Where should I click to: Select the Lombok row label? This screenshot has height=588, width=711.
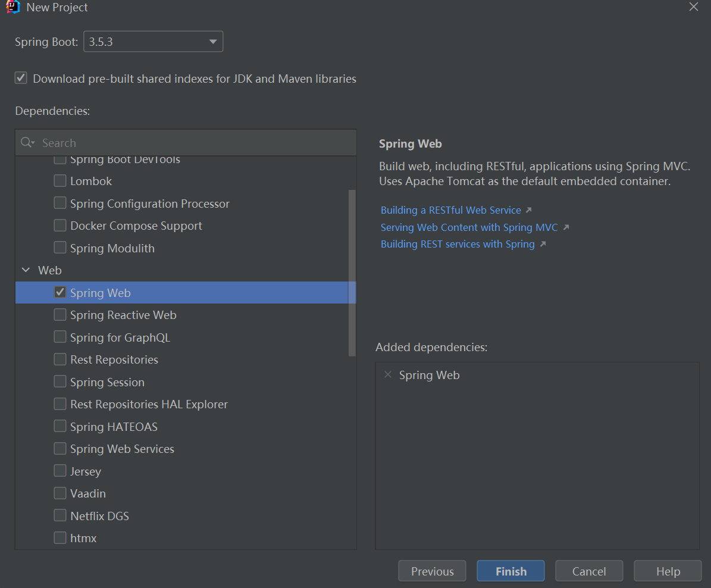point(90,181)
